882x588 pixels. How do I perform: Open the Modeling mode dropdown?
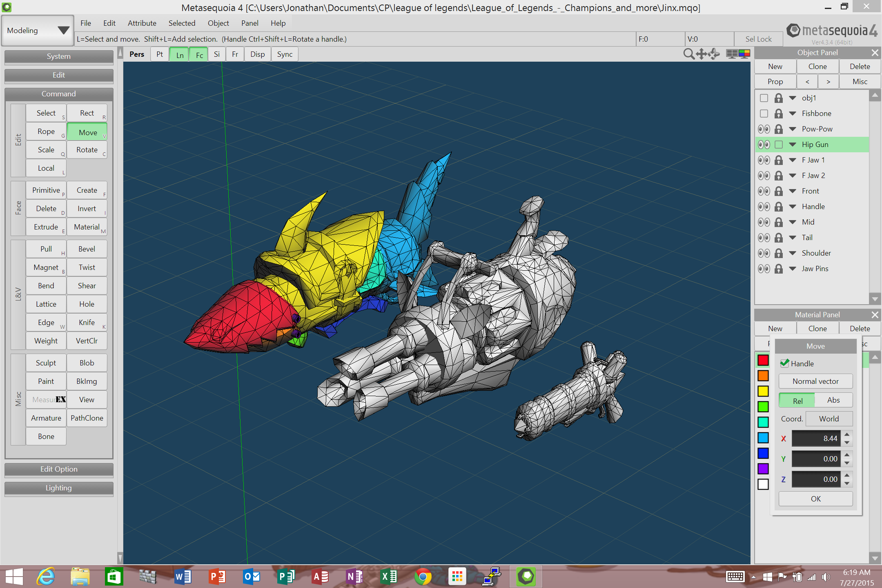pos(38,31)
